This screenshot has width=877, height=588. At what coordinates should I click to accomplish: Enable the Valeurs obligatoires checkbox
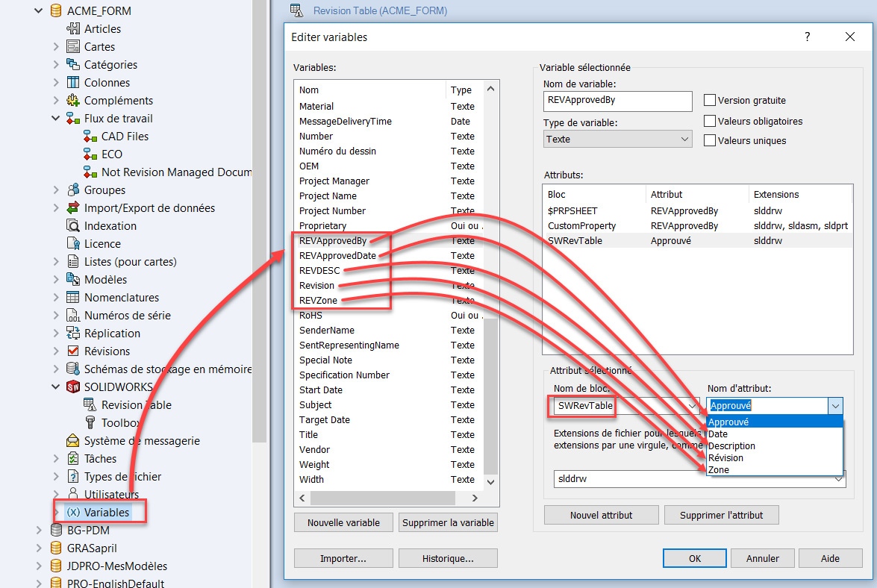[x=710, y=121]
